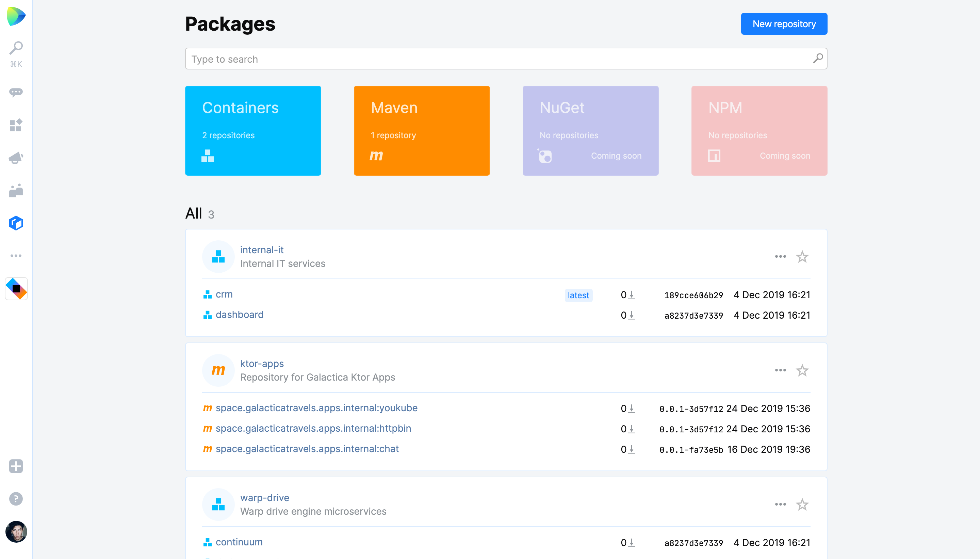Viewport: 980px width, 559px height.
Task: Click the latest tag on crm
Action: (578, 295)
